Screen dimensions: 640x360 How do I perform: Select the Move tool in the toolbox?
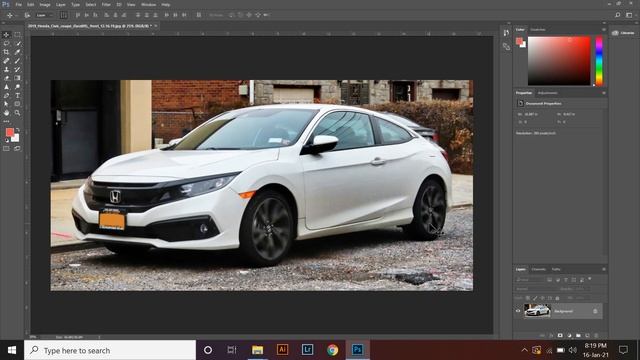[x=6, y=35]
